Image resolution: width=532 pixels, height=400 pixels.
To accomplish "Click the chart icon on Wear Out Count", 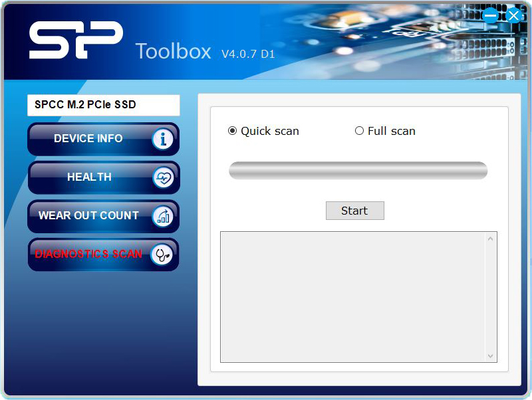I will [162, 216].
